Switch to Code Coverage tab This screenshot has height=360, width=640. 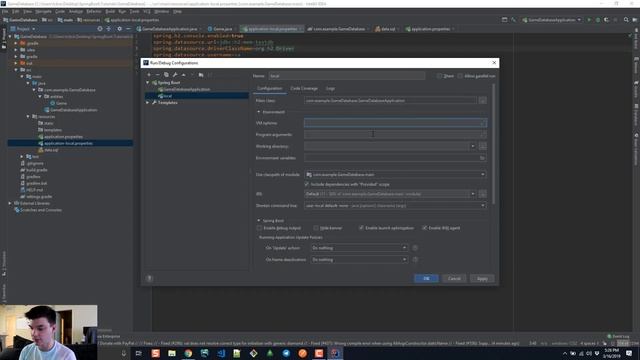304,88
